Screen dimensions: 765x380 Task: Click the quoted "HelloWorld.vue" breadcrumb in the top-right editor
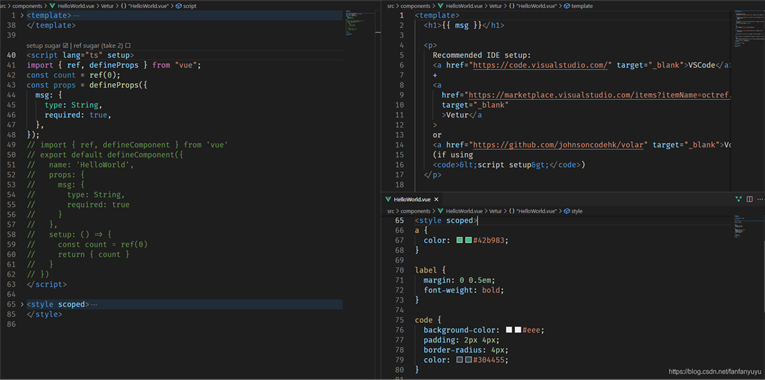pos(533,6)
